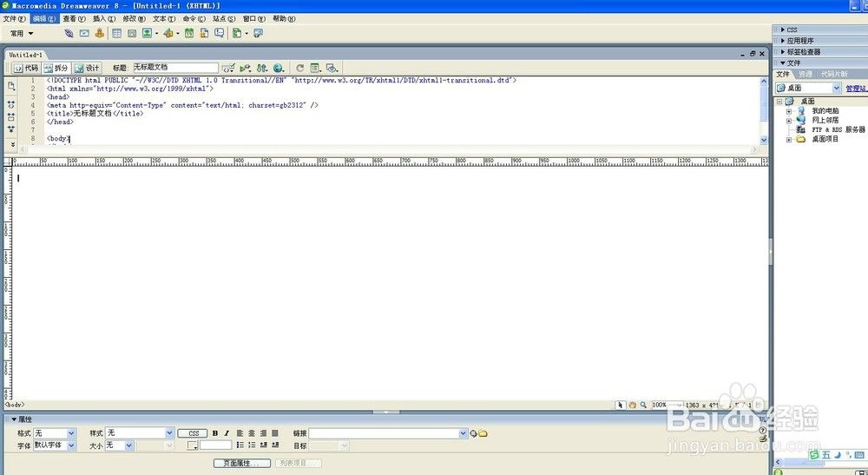Click the Templates insert icon
868x475 pixels.
pos(237,33)
